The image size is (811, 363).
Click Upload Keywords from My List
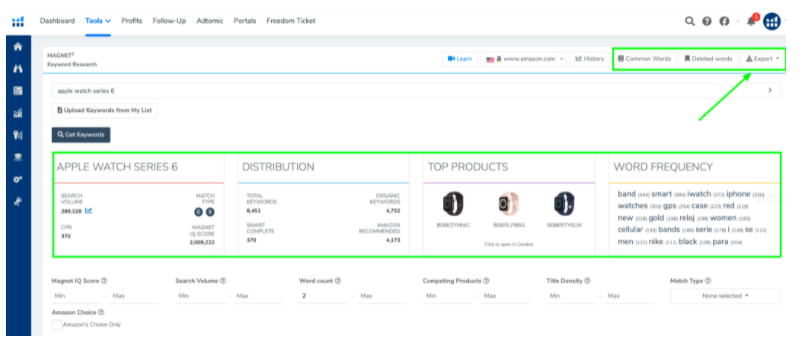(x=104, y=111)
